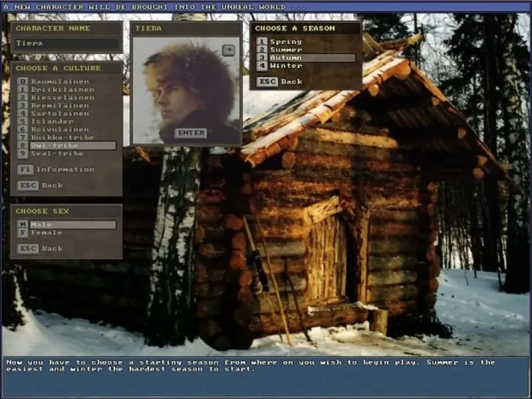The width and height of the screenshot is (532, 399).
Task: Click key 8 icon beside Owl-tribe
Action: [x=23, y=146]
